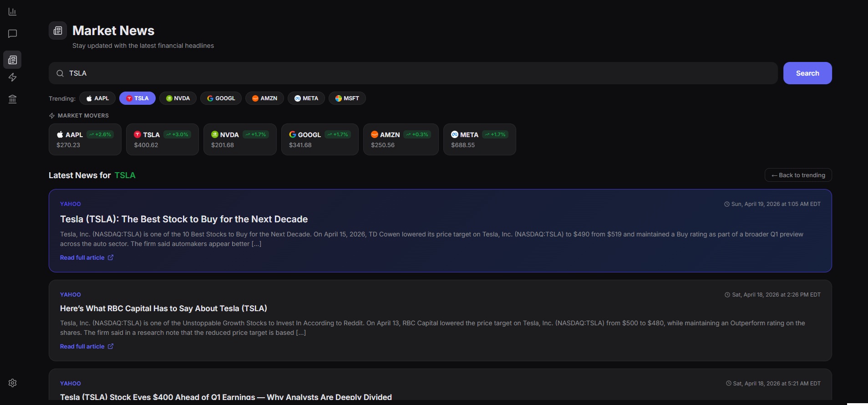This screenshot has height=405, width=868.
Task: Click Google logo in GOOGL mover card
Action: [x=293, y=134]
